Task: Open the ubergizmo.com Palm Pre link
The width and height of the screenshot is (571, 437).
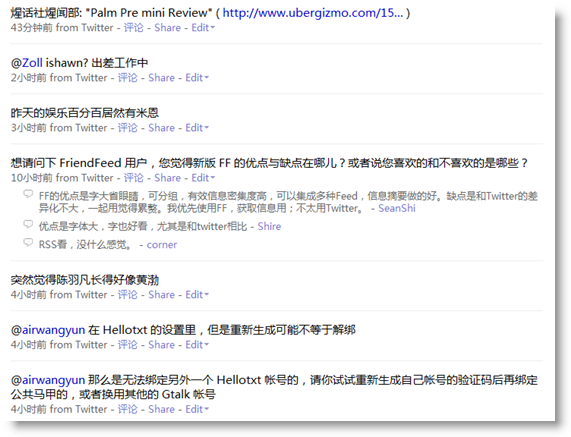Action: coord(313,13)
